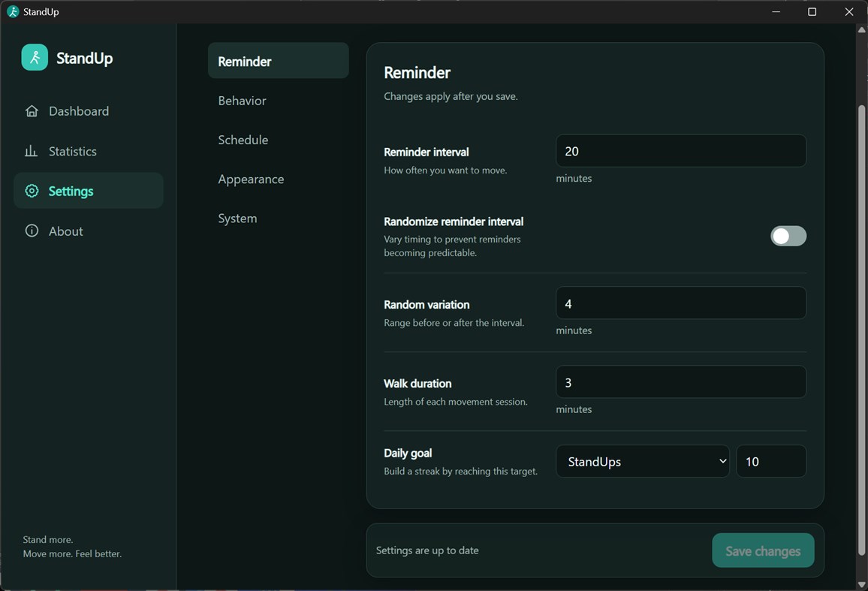Viewport: 868px width, 591px height.
Task: Minimize the StandUp window
Action: coord(776,11)
